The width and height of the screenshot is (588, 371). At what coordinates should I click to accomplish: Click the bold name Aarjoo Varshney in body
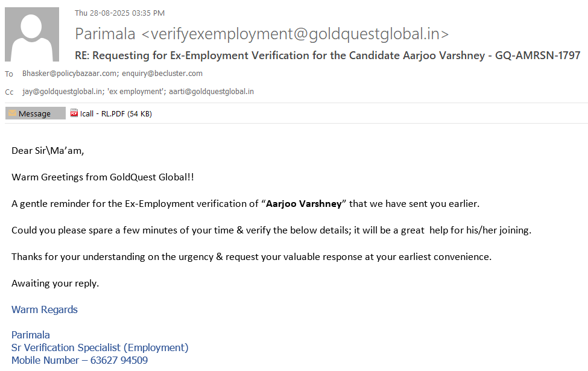click(x=304, y=204)
